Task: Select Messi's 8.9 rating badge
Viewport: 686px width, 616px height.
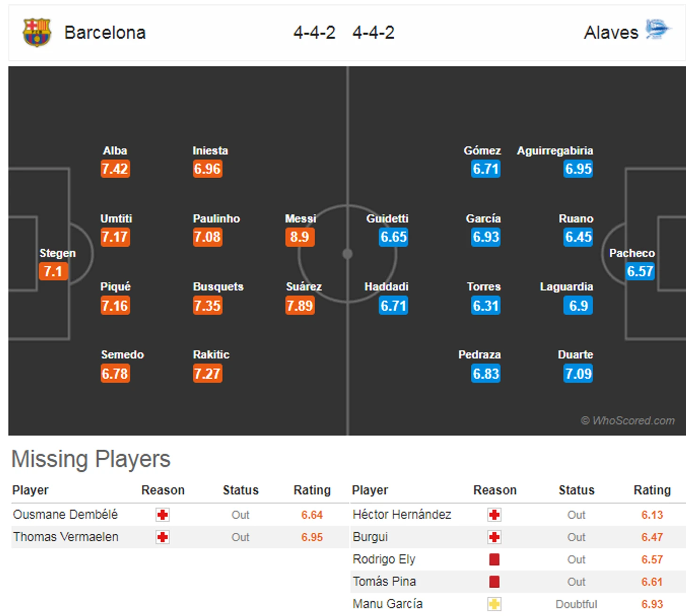Action: click(299, 237)
